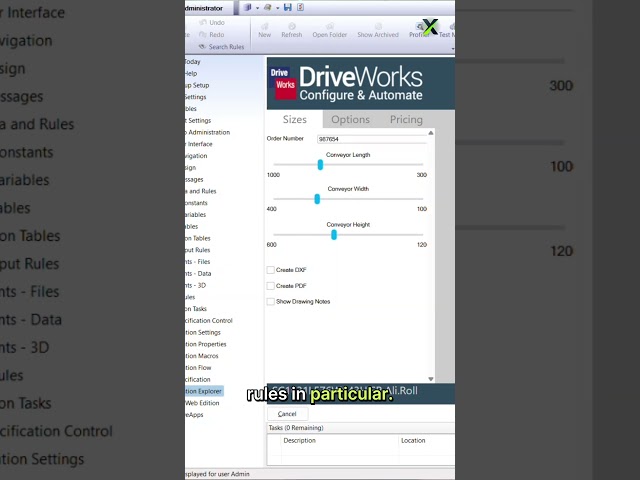Open the Help item in the sidebar
The width and height of the screenshot is (640, 480).
click(x=191, y=73)
